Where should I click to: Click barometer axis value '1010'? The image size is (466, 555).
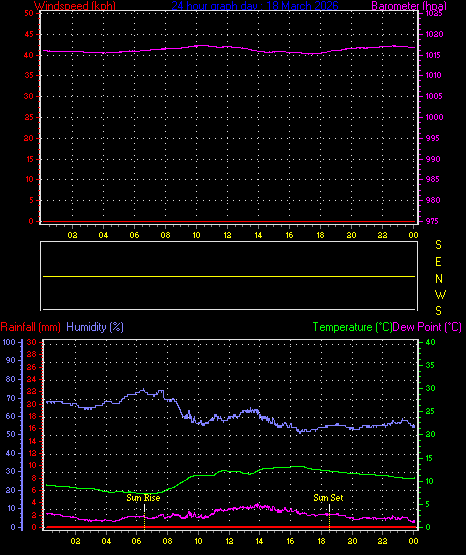coord(433,75)
